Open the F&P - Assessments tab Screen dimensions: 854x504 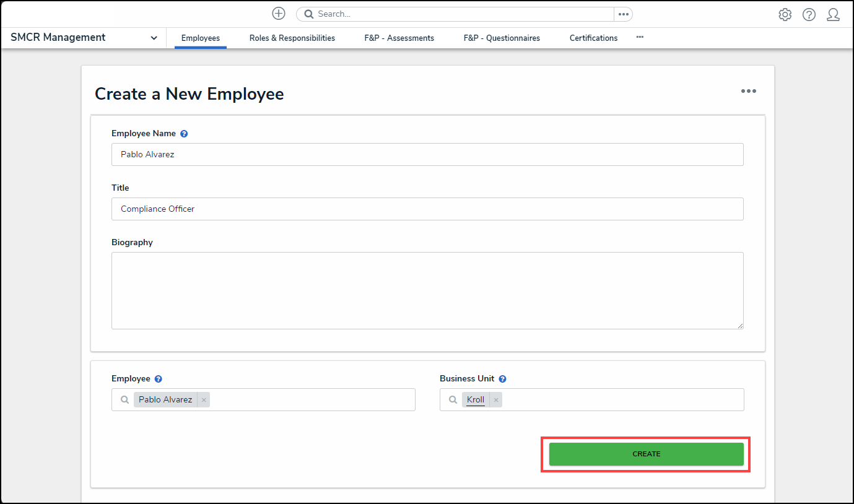point(399,38)
